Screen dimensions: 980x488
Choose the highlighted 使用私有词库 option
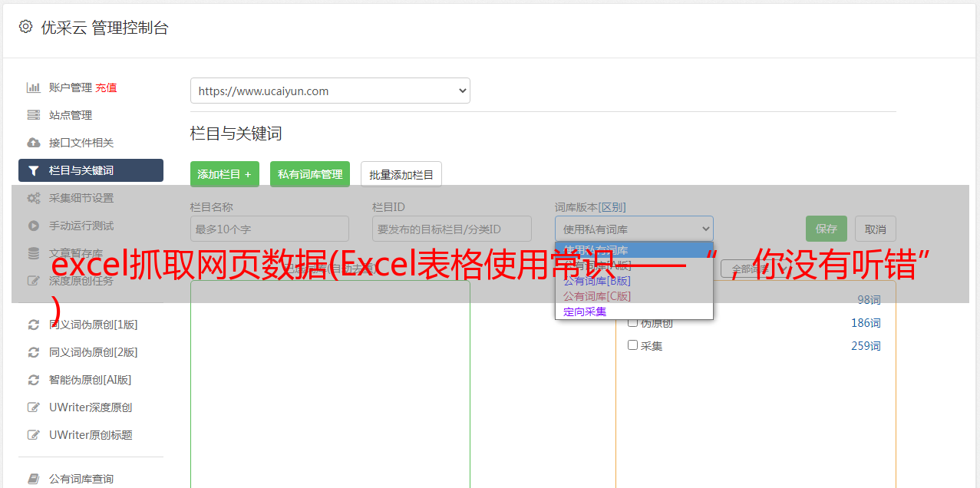click(634, 250)
